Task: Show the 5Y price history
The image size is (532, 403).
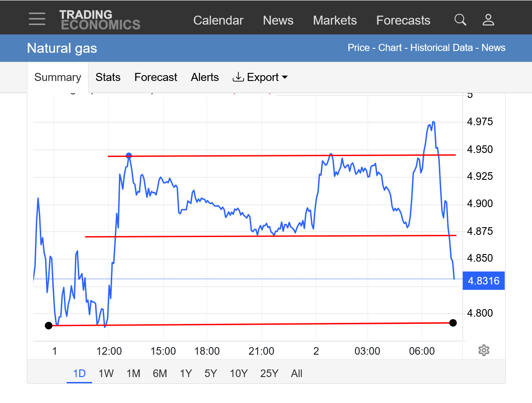Action: click(x=211, y=373)
